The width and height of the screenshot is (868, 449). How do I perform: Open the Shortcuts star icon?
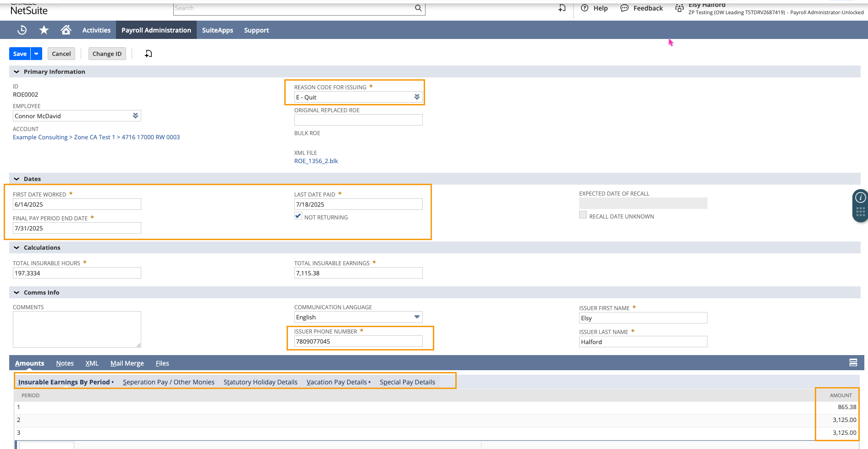[x=44, y=30]
